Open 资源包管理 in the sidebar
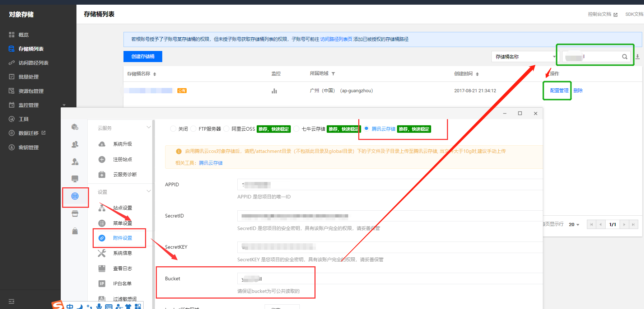 click(31, 91)
